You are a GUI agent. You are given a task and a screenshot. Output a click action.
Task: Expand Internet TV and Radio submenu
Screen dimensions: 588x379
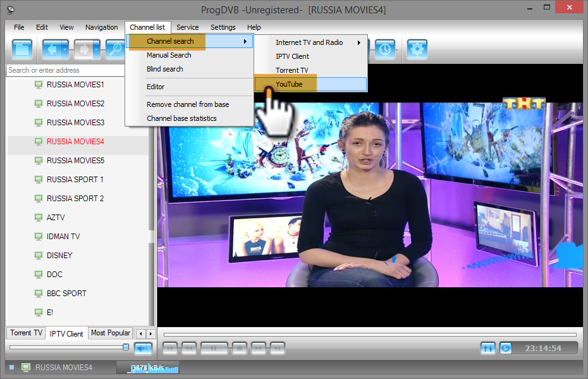coord(311,42)
